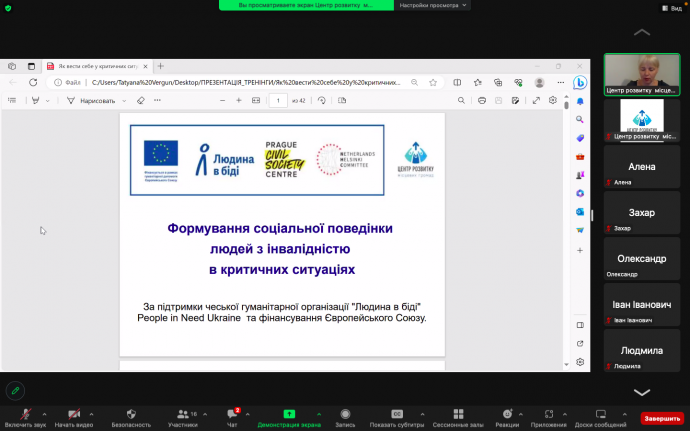Image resolution: width=690 pixels, height=431 pixels.
Task: Toggle Показать субтитры captions
Action: click(x=396, y=414)
